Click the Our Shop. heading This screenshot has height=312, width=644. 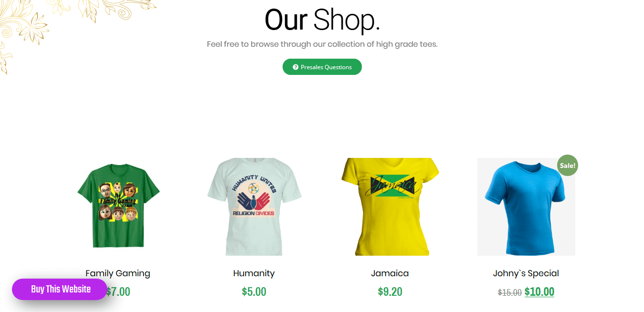(322, 20)
